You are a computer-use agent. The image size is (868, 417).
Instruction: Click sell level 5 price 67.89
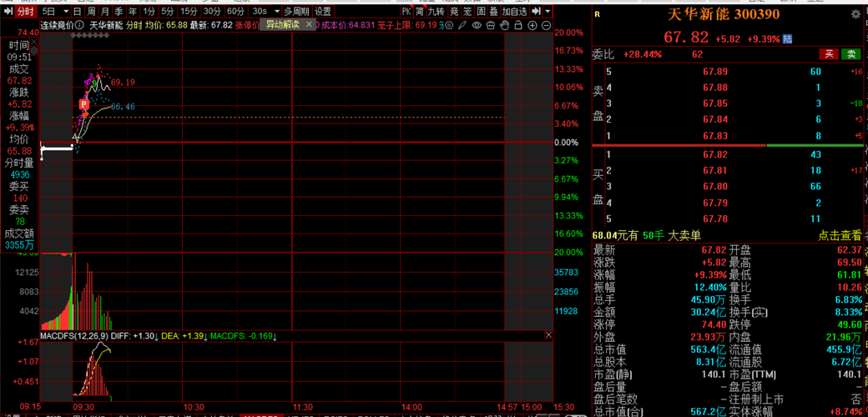[x=714, y=72]
